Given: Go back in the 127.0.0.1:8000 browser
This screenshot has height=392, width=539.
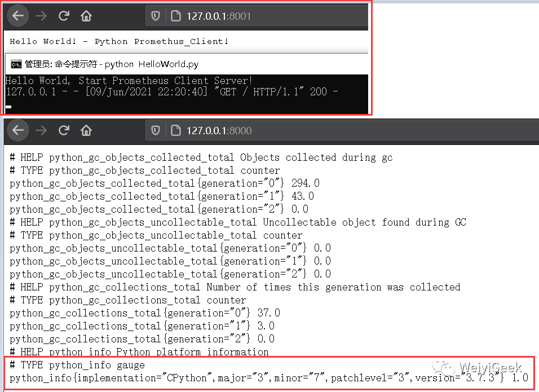Looking at the screenshot, I should click(18, 130).
